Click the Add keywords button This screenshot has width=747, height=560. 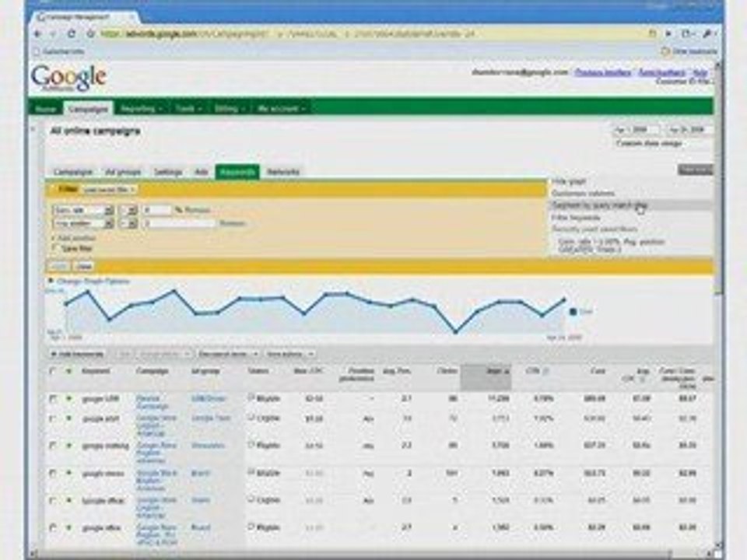pos(77,354)
